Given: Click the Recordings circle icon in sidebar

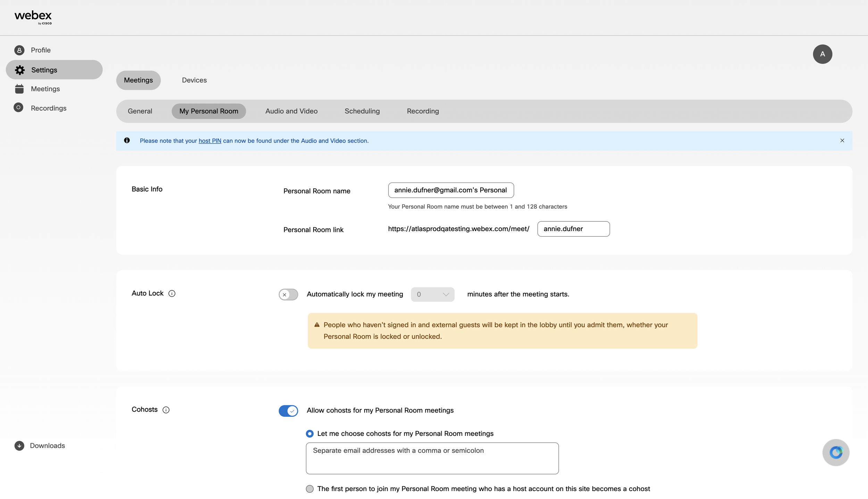Looking at the screenshot, I should point(18,108).
